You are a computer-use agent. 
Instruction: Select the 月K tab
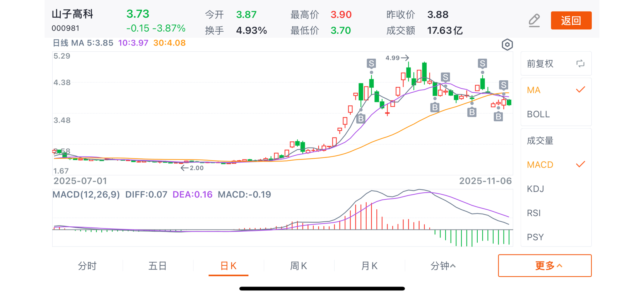[x=369, y=266]
